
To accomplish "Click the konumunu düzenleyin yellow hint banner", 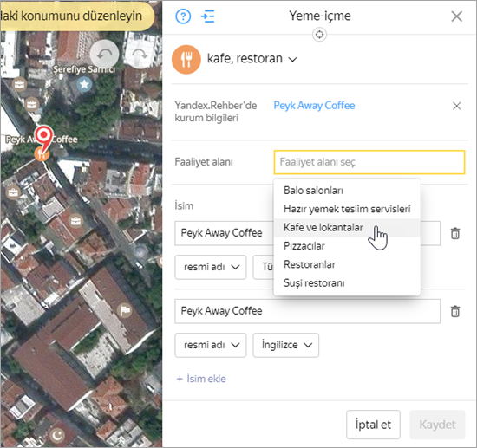I will coord(76,16).
